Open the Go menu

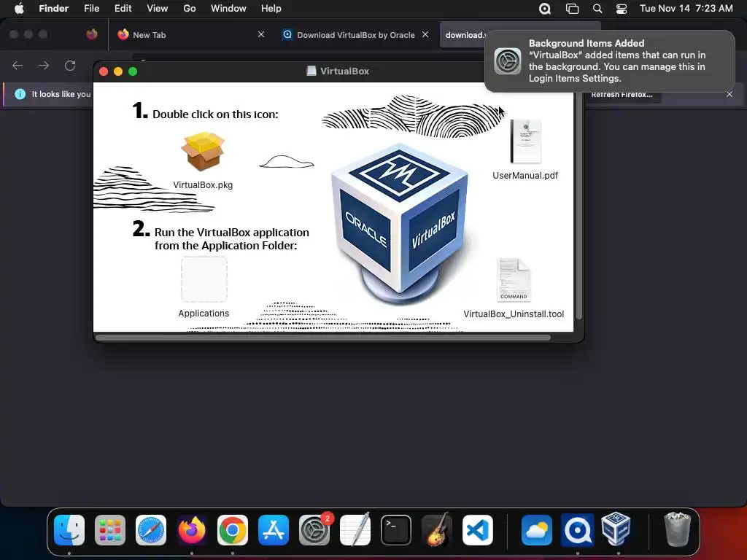(190, 9)
